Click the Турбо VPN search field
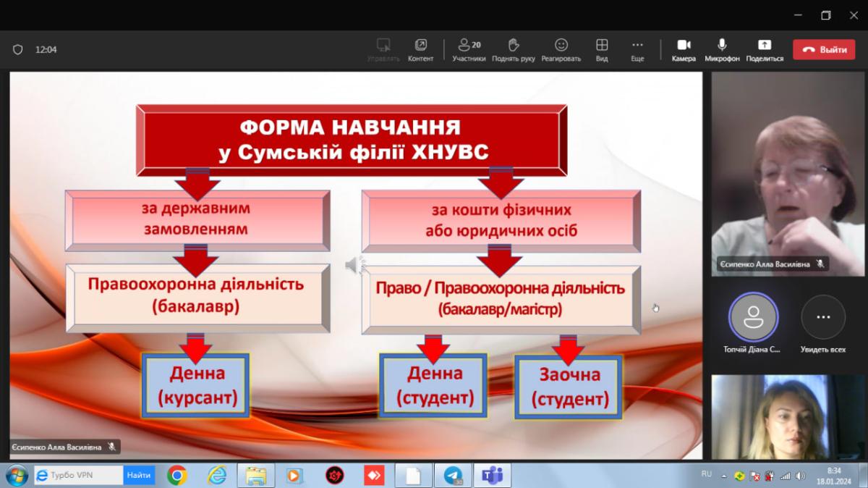868x488 pixels. tap(78, 475)
